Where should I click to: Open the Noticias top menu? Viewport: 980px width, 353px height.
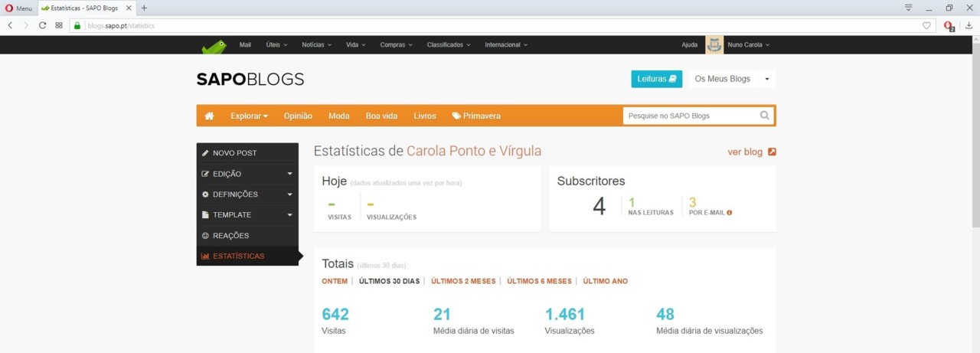[x=316, y=45]
